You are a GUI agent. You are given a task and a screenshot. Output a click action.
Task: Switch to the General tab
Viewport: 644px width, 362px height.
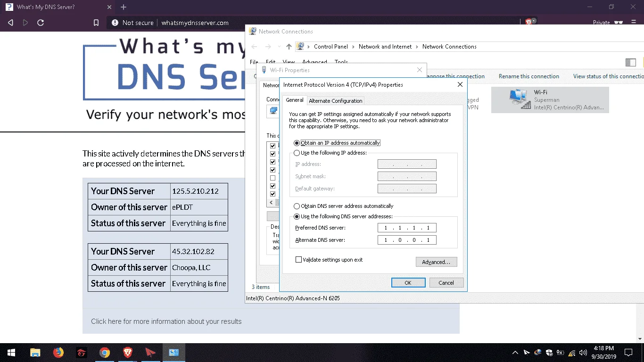(x=295, y=100)
